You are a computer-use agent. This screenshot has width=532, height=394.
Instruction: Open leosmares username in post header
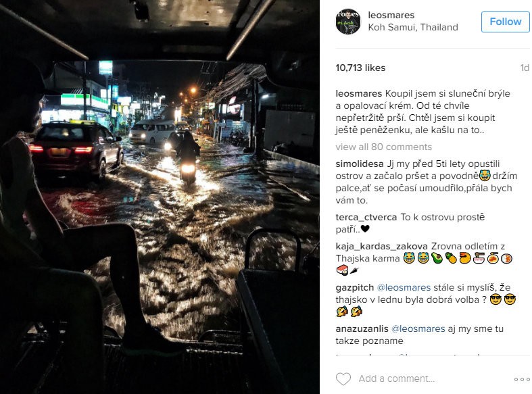click(x=391, y=16)
